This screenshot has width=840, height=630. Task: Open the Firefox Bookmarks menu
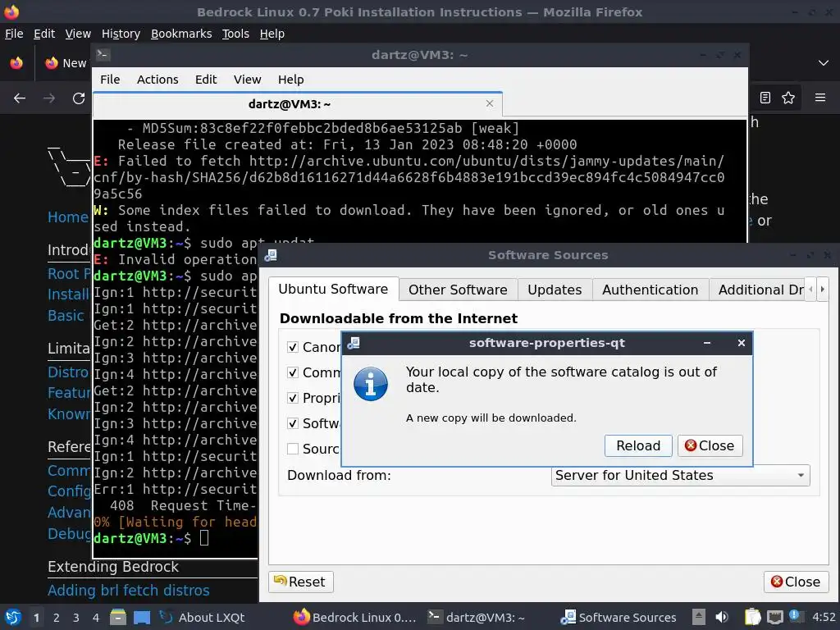coord(181,34)
